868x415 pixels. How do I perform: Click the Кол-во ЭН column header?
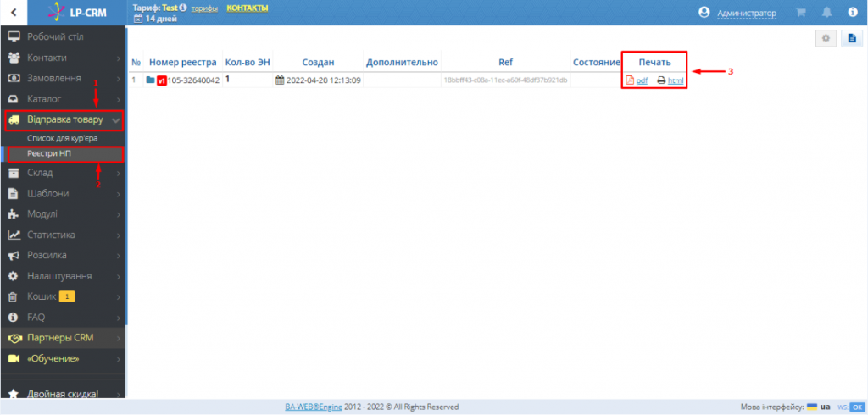(x=248, y=63)
